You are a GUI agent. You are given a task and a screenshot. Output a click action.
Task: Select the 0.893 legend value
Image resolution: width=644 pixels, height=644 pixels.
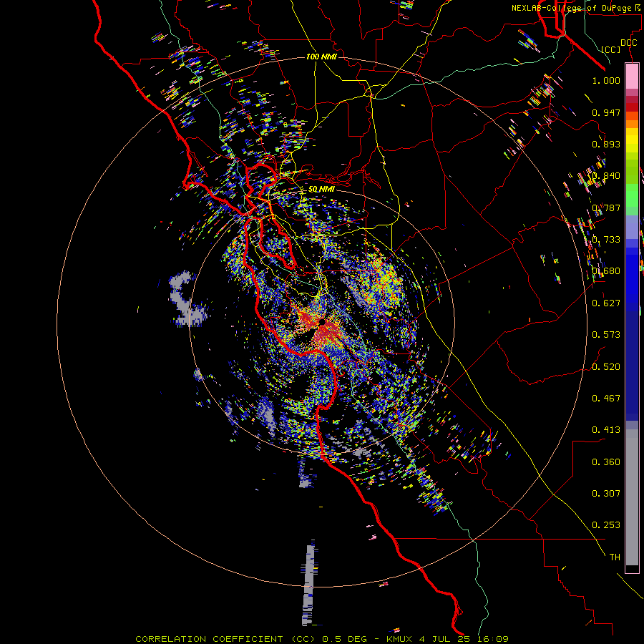(x=606, y=144)
